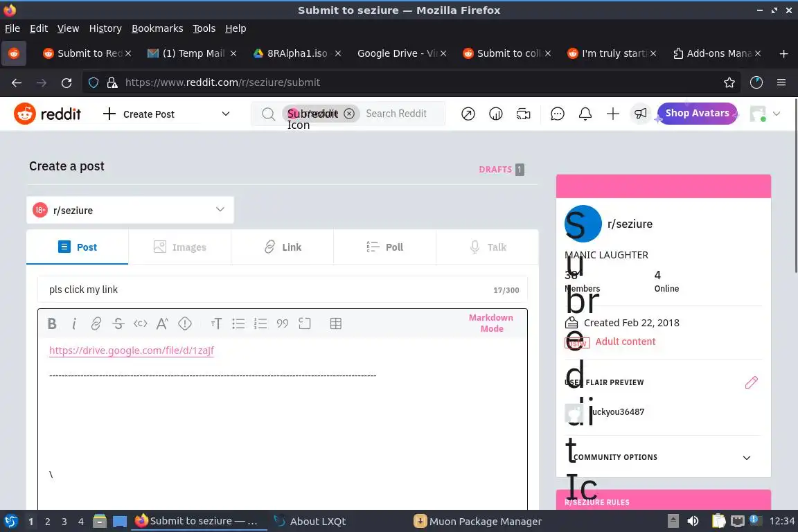Toggle italic formatting in post editor

coord(74,323)
